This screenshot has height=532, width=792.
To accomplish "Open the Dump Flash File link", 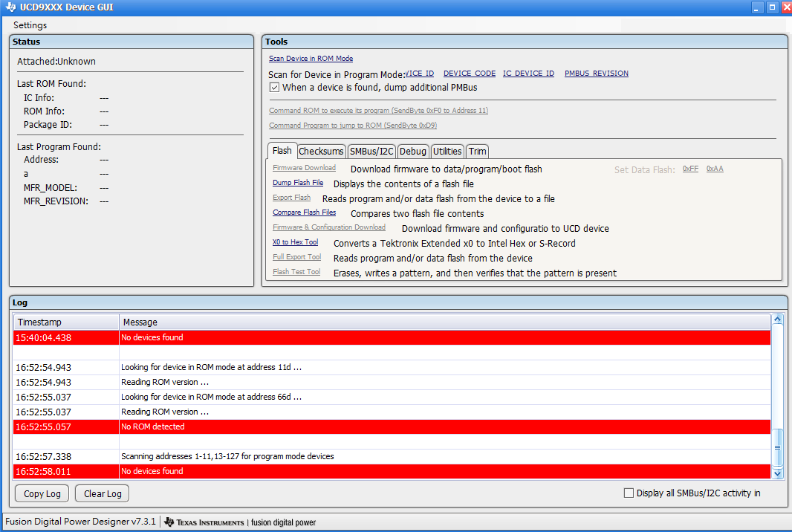I will (298, 182).
